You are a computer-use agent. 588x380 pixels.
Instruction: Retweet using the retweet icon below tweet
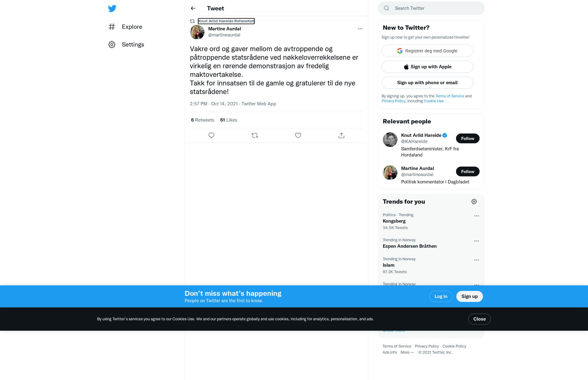(255, 135)
